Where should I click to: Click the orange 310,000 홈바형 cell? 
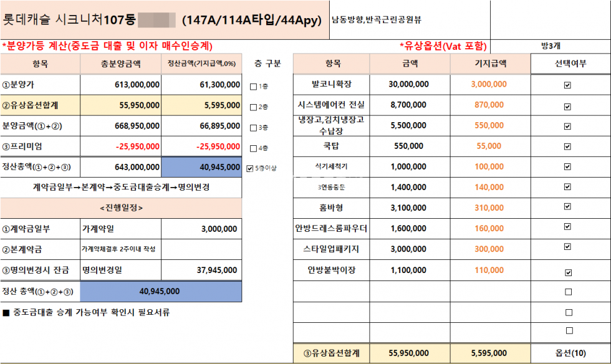point(490,208)
